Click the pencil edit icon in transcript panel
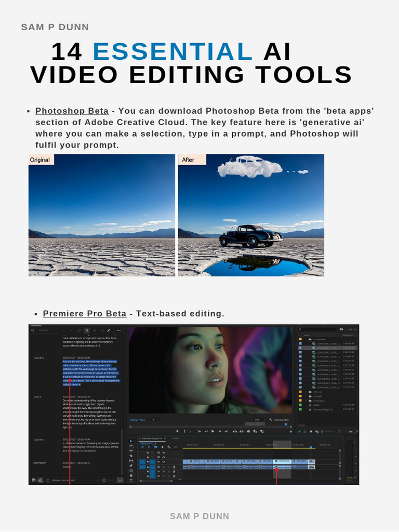 [x=109, y=330]
